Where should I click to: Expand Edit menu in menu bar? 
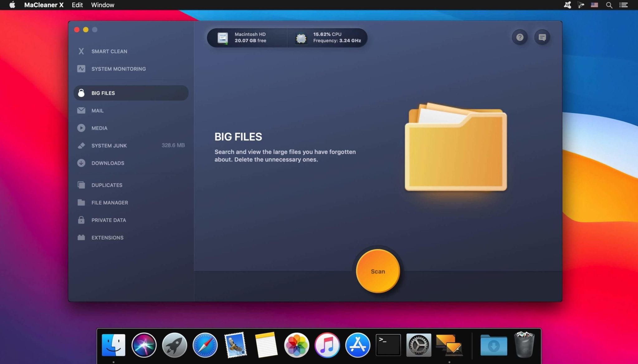(x=77, y=5)
